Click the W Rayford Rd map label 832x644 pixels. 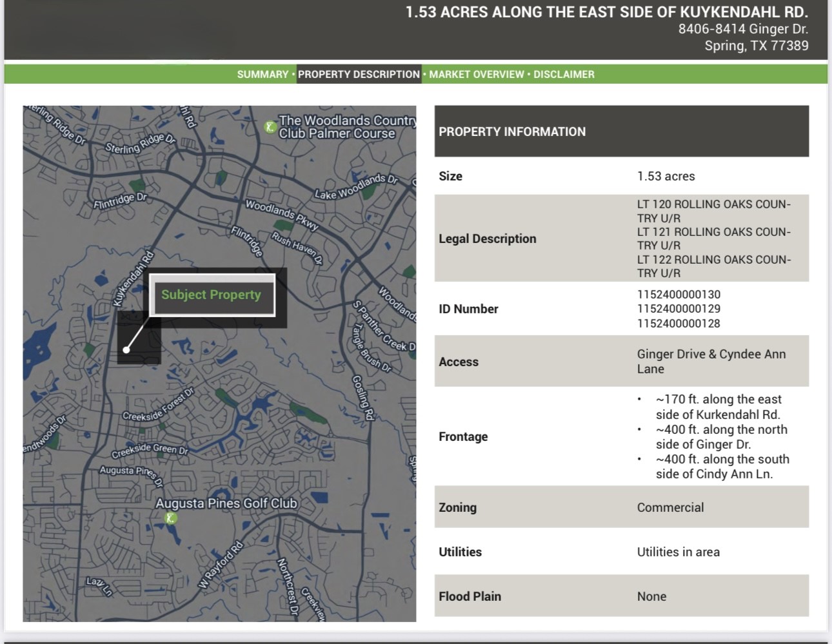221,565
